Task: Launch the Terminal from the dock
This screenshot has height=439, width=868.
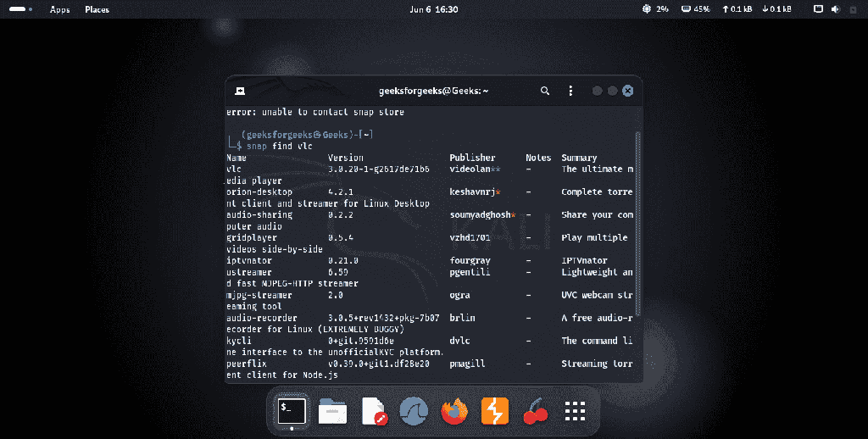Action: point(292,411)
